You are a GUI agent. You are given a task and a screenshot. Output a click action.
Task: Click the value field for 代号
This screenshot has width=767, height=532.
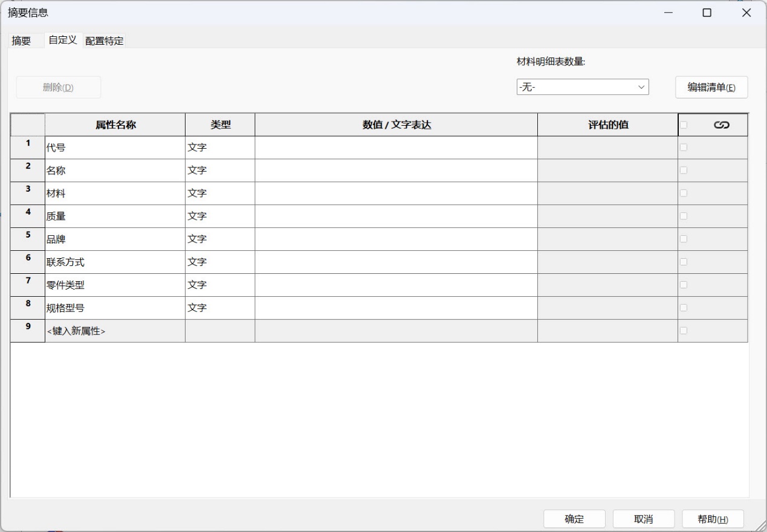396,148
